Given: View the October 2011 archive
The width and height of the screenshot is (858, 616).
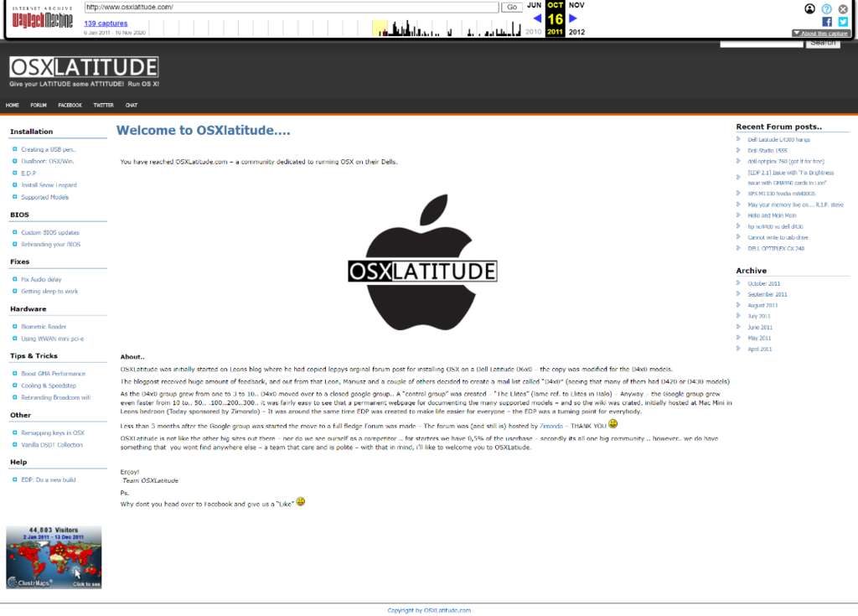Looking at the screenshot, I should (x=763, y=283).
